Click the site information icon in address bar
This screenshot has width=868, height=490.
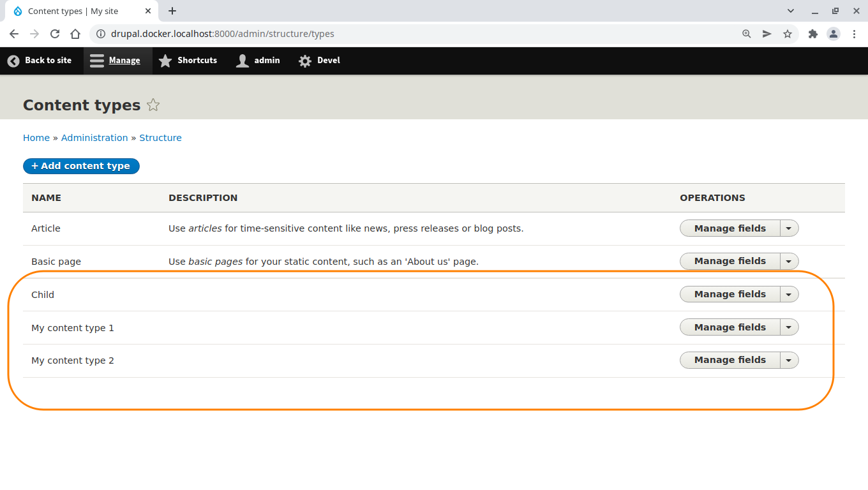pyautogui.click(x=101, y=34)
